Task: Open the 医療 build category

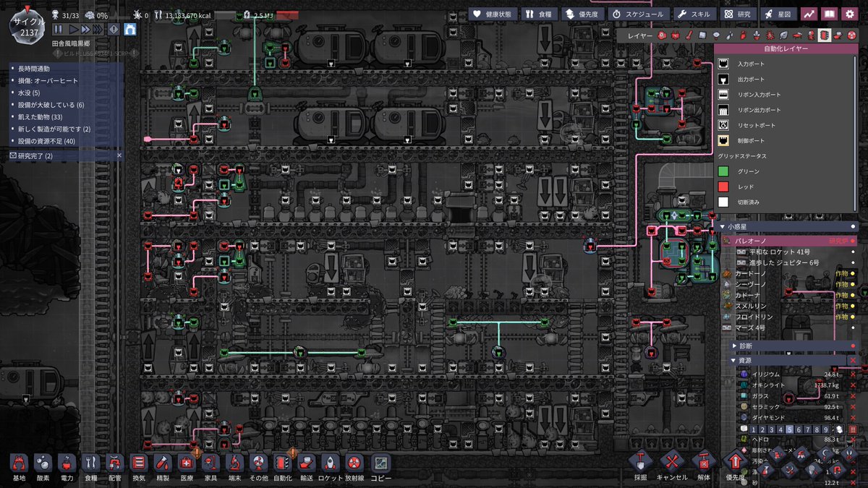Action: 187,467
